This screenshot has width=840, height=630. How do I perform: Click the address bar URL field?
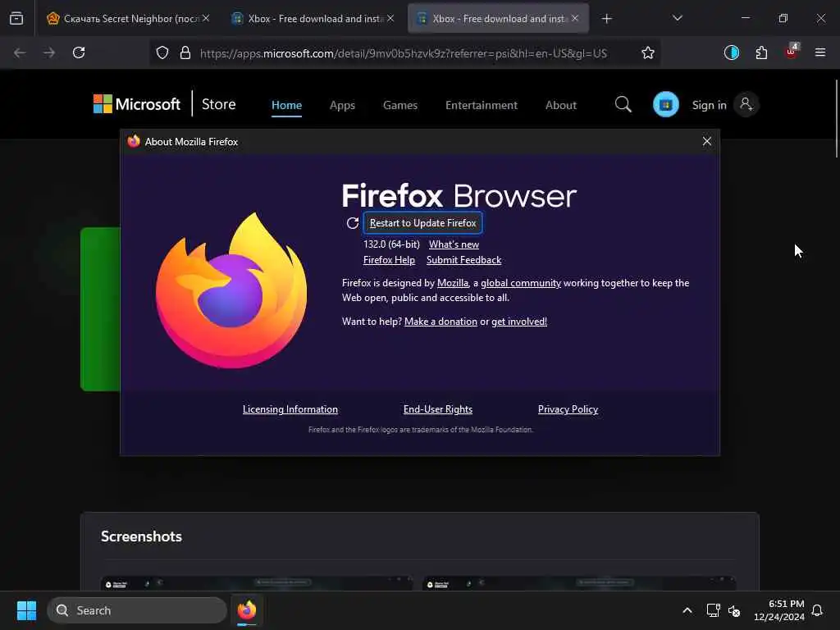[404, 53]
